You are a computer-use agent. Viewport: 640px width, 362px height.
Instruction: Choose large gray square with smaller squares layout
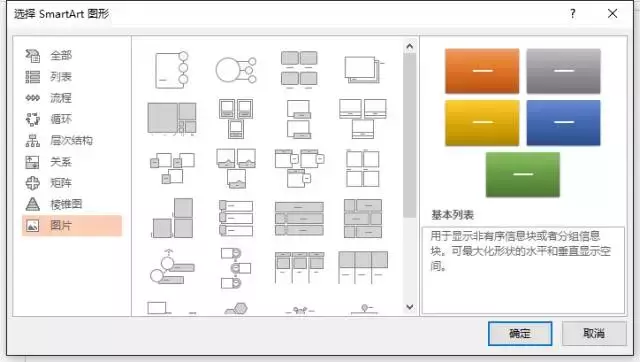[x=172, y=118]
